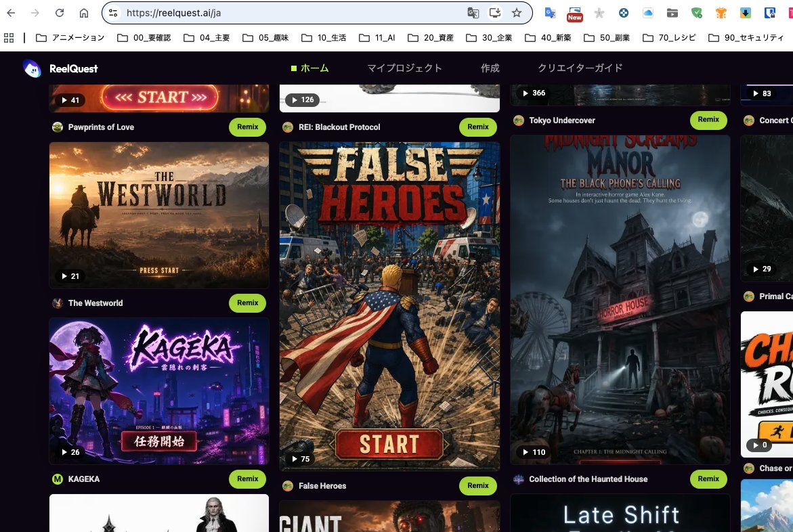The height and width of the screenshot is (532, 793).
Task: Click the install app icon in address bar
Action: tap(495, 13)
